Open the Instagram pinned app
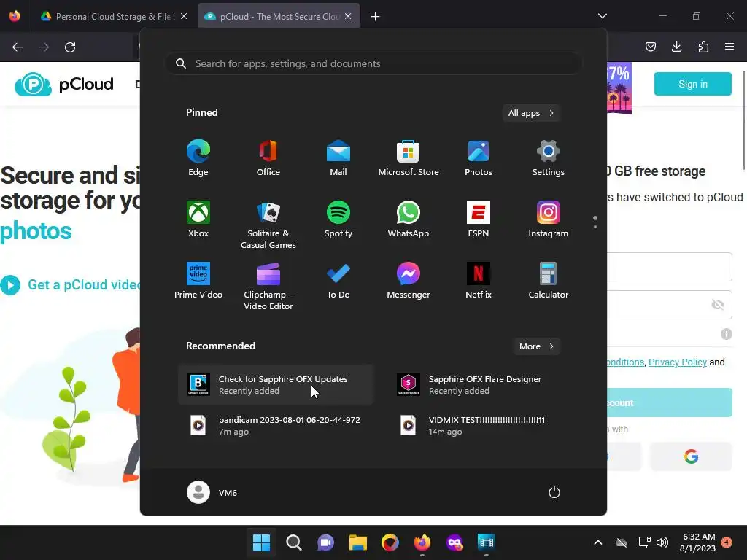 point(549,219)
